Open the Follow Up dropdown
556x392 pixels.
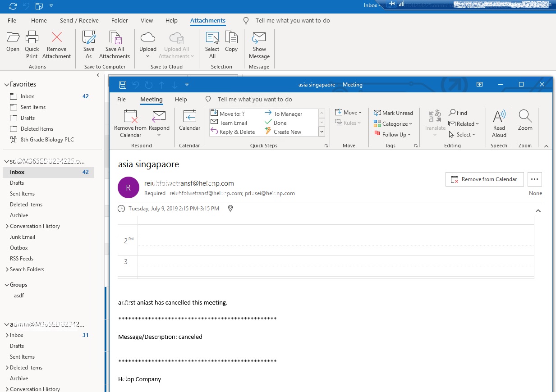(x=393, y=134)
